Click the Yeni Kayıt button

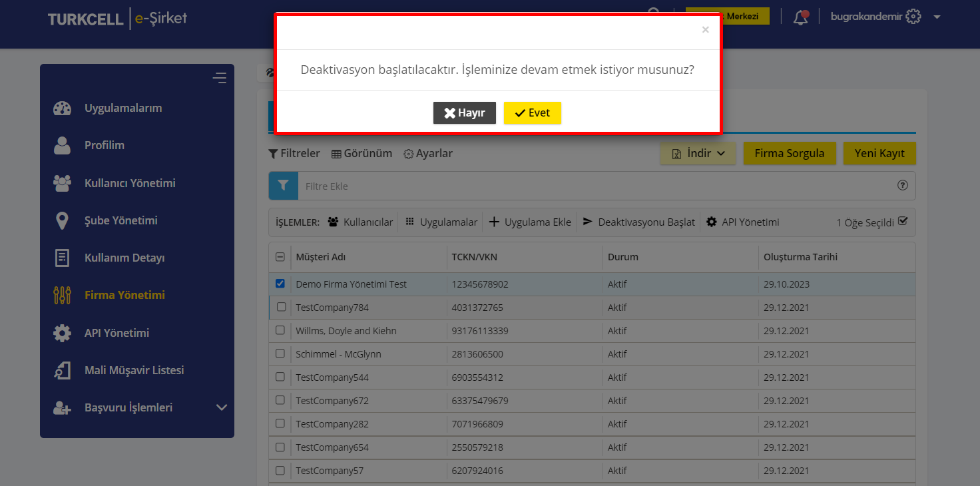879,153
